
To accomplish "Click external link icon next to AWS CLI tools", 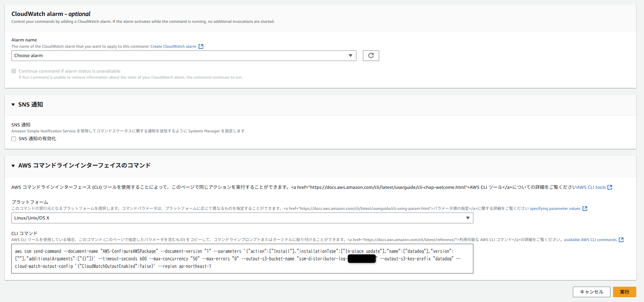I will pyautogui.click(x=610, y=187).
